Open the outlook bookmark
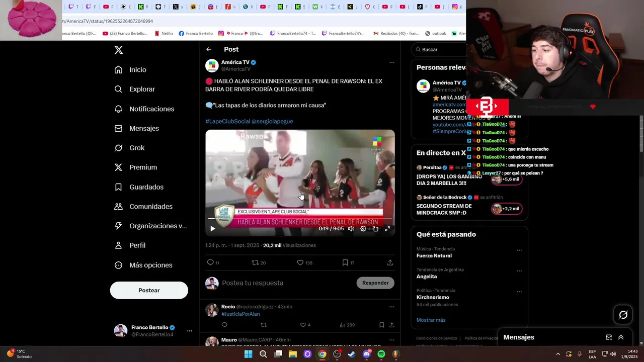 coord(436,34)
